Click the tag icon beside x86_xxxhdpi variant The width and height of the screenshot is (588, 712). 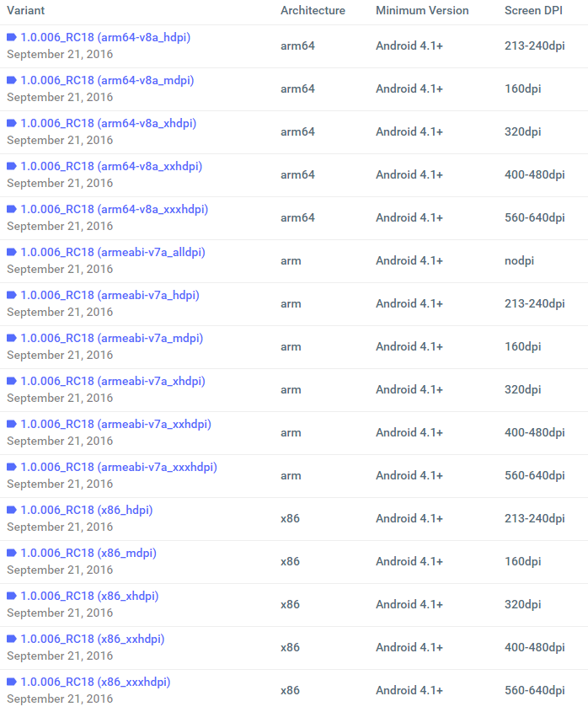(12, 683)
